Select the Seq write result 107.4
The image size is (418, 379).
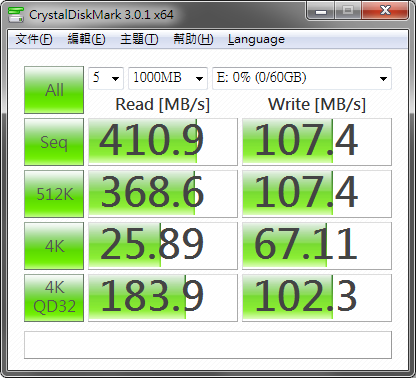pyautogui.click(x=317, y=142)
